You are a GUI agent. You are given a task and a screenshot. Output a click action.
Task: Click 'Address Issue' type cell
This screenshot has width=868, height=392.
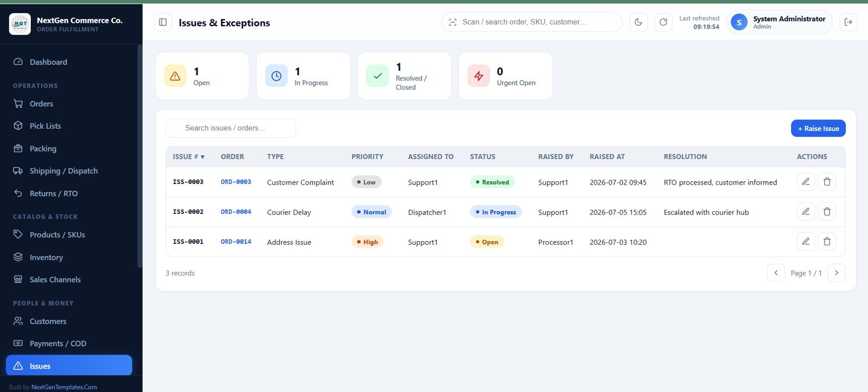[x=289, y=242]
